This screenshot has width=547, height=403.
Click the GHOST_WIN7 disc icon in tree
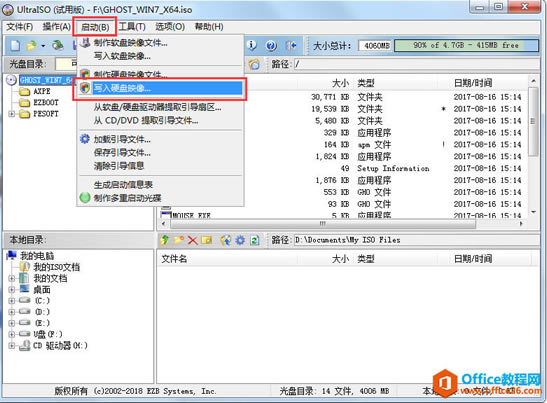click(12, 80)
